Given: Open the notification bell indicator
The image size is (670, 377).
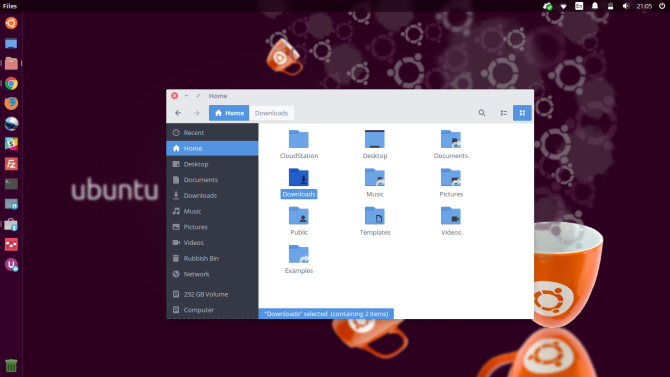Looking at the screenshot, I should tap(594, 6).
